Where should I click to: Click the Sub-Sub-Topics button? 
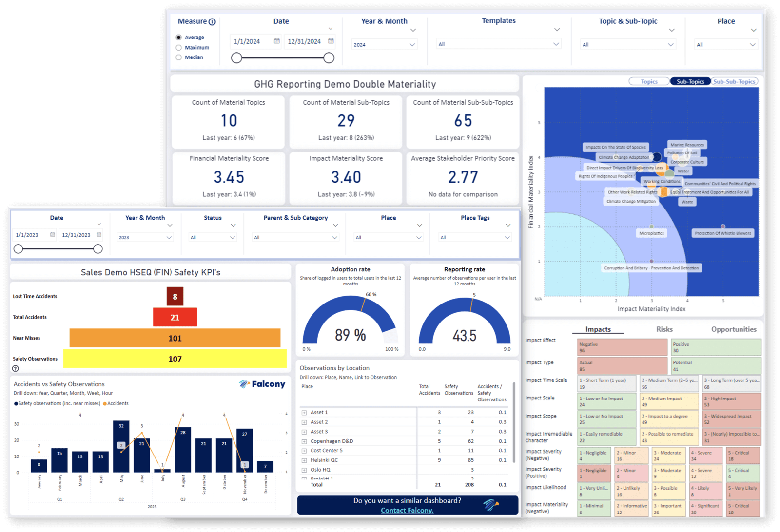point(734,81)
